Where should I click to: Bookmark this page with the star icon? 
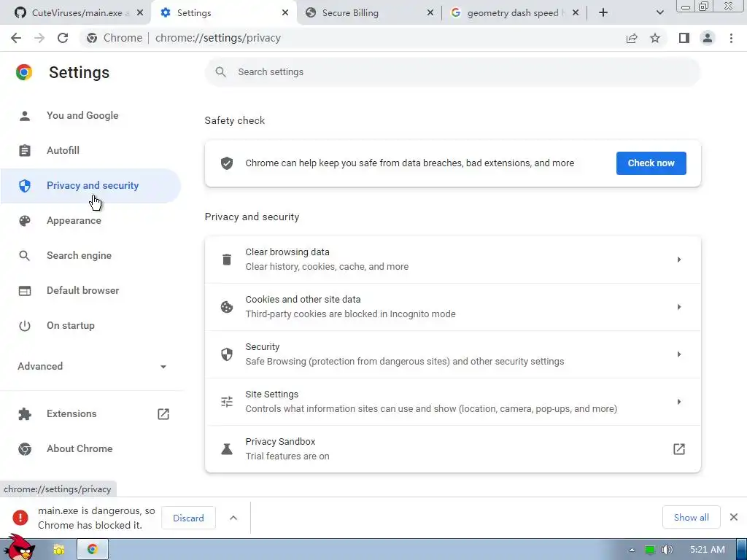coord(655,38)
